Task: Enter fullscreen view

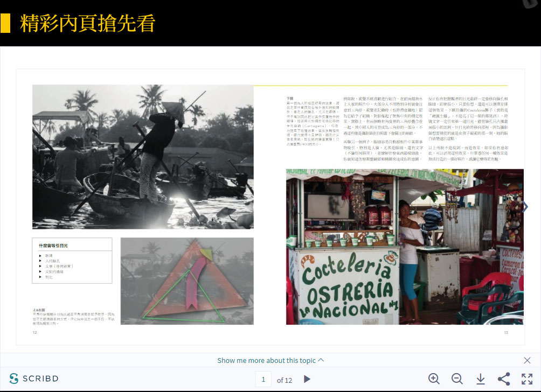Action: coord(527,379)
